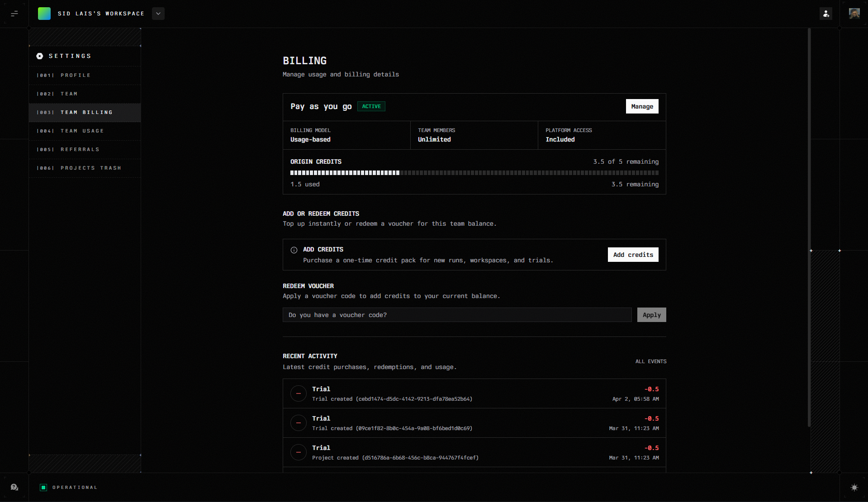The height and width of the screenshot is (502, 868).
Task: Click the Origin Credits progress bar
Action: tap(474, 173)
